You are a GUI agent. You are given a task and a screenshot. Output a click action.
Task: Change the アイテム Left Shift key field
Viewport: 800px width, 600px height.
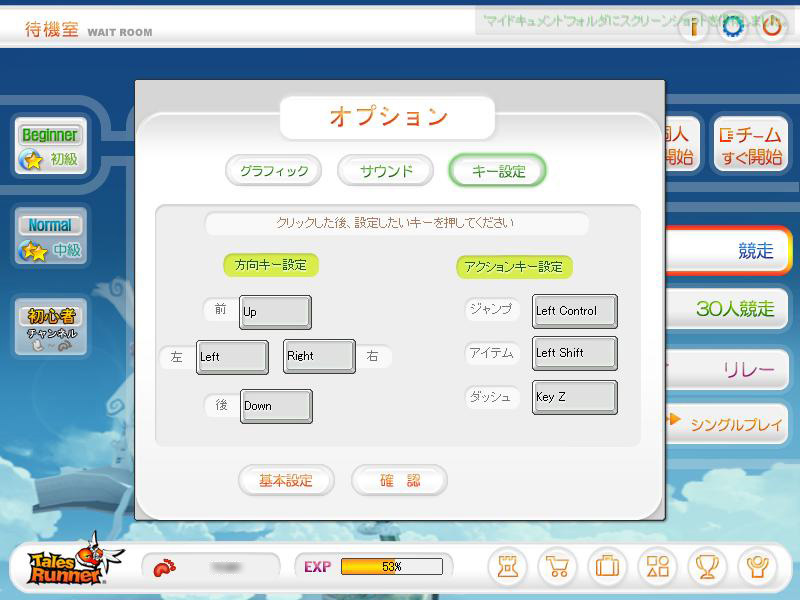575,353
